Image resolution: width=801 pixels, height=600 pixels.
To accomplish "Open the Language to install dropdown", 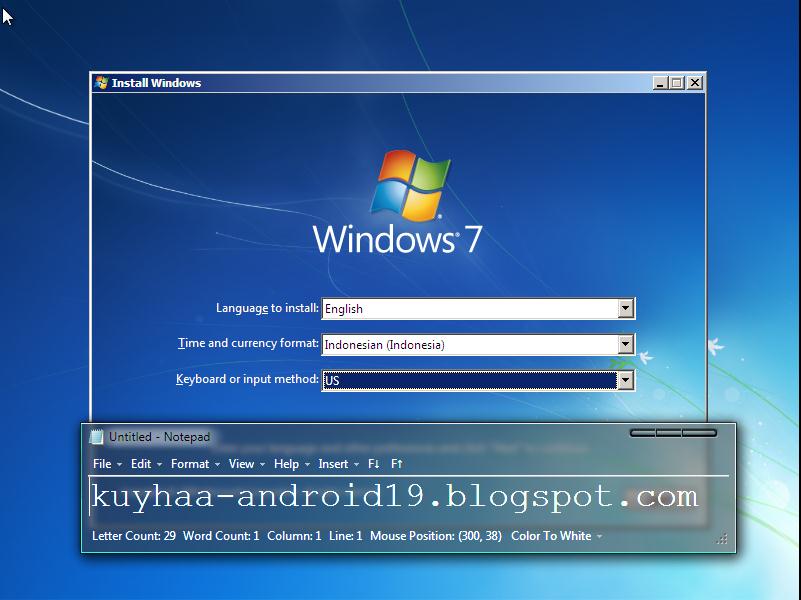I will [626, 308].
